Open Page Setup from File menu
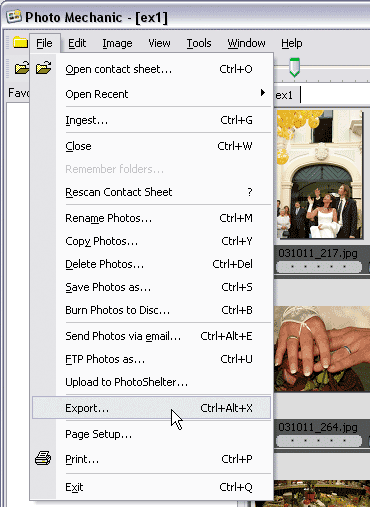Image resolution: width=370 pixels, height=507 pixels. tap(152, 434)
